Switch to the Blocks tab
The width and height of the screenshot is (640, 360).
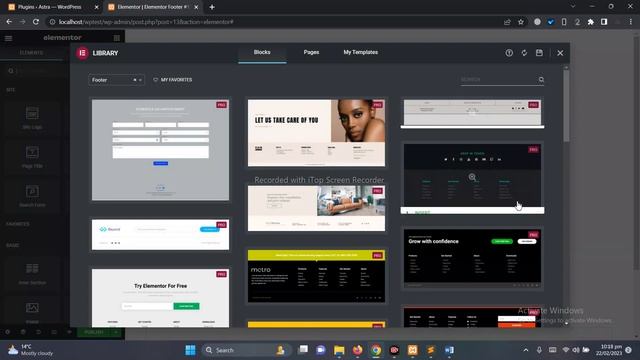point(262,52)
